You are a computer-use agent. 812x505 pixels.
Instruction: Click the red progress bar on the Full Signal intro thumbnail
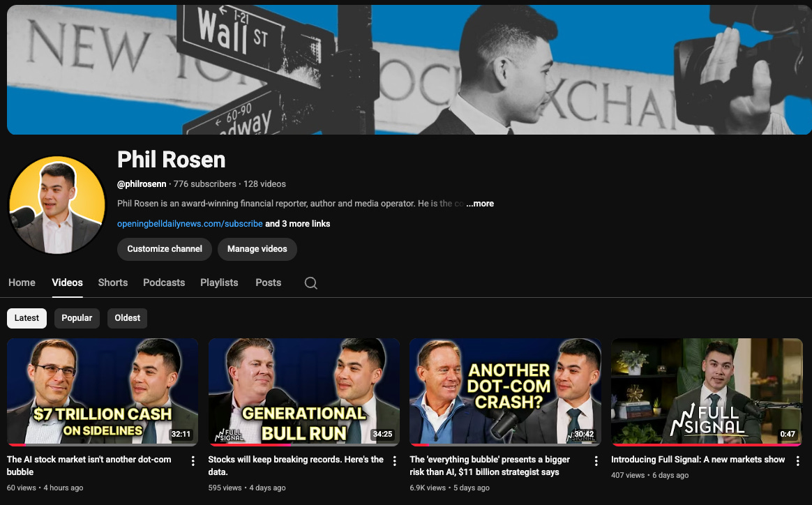click(707, 444)
